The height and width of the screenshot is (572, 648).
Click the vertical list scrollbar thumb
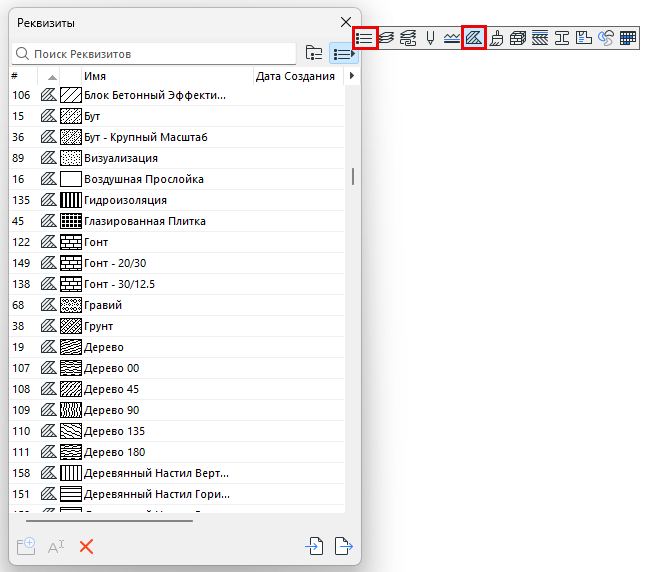pos(353,176)
